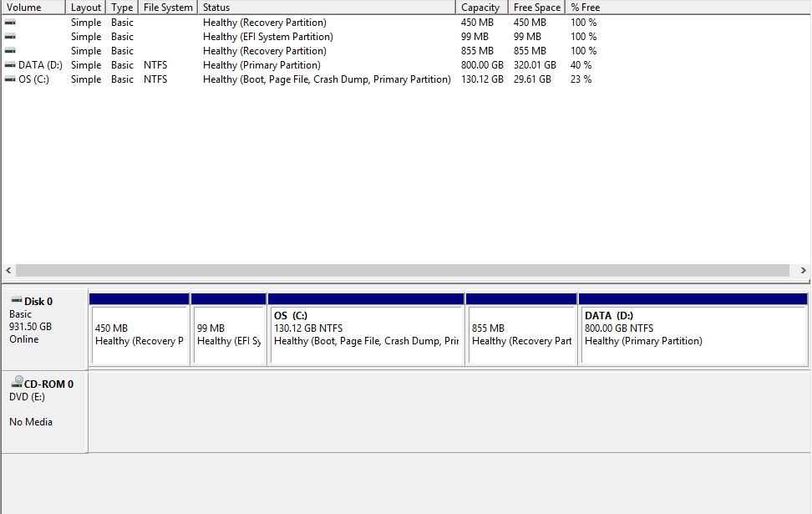Click the horizontal scrollbar thumb
Screen dimensions: 812x514
coord(403,271)
